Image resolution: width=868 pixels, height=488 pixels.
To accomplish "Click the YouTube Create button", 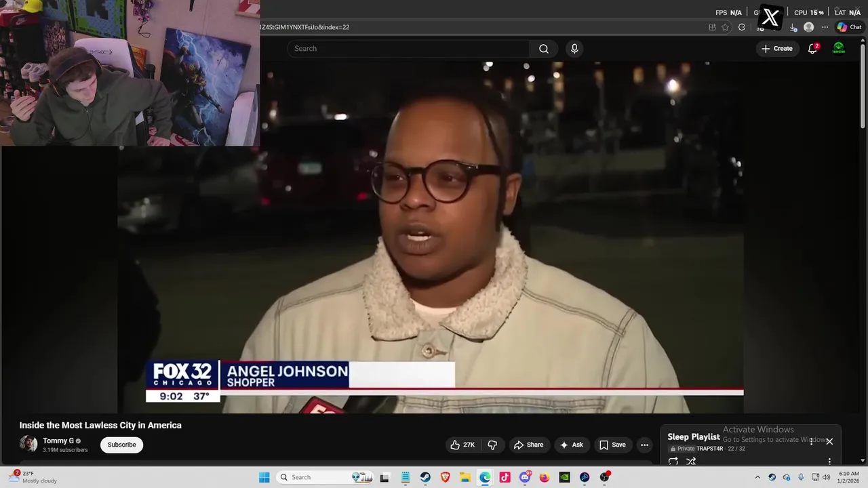I will click(776, 49).
